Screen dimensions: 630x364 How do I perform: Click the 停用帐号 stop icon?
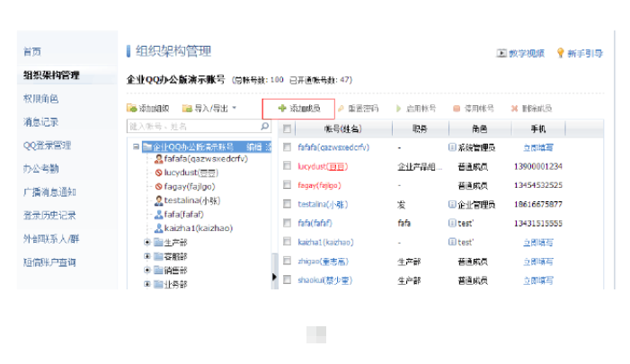tap(457, 109)
